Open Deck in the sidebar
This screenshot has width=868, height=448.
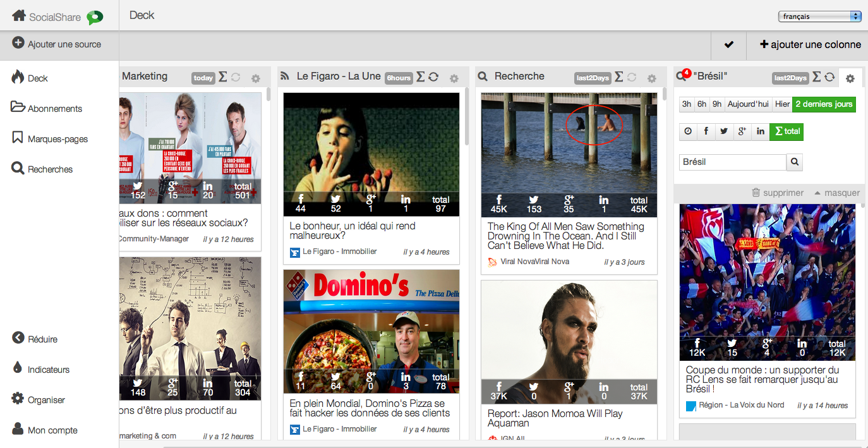[38, 78]
